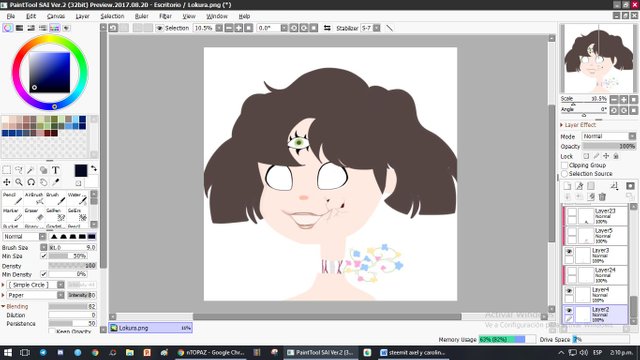
Task: Select the rectangular Selection tool
Action: tap(7, 170)
